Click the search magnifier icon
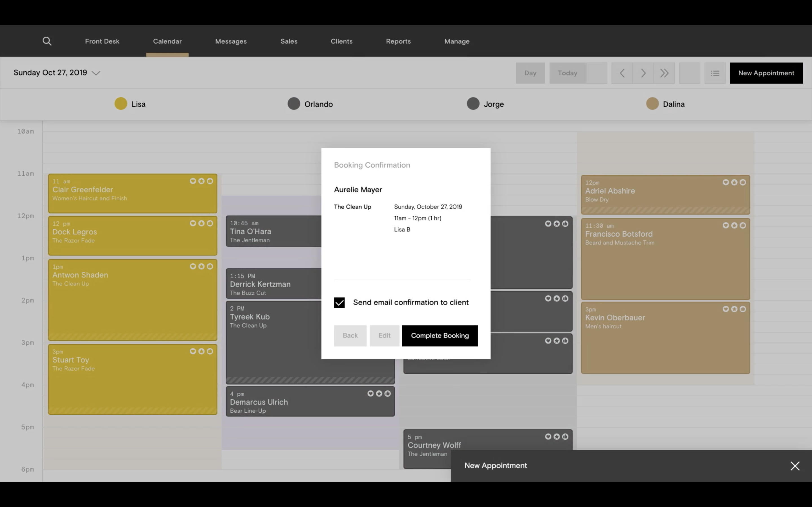 tap(47, 41)
